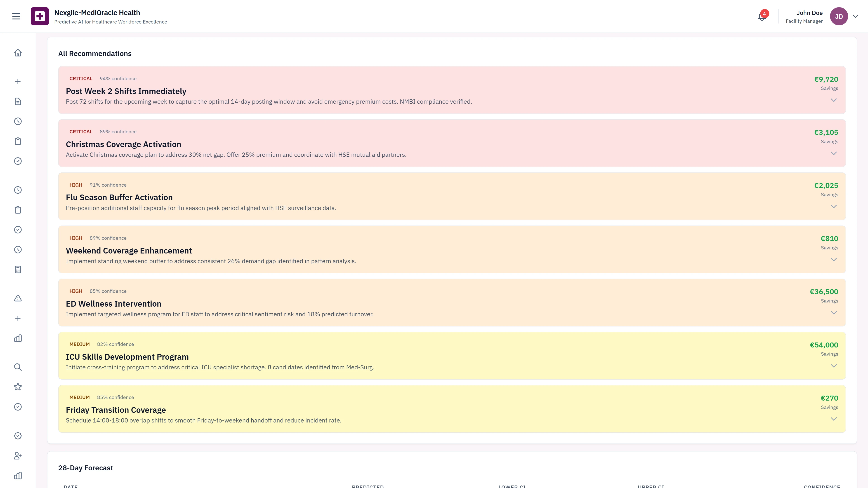Go to home via sidebar icon

coord(18,53)
